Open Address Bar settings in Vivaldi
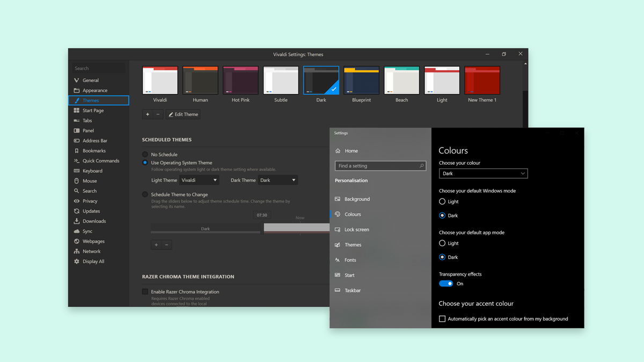The height and width of the screenshot is (362, 644). (99, 141)
